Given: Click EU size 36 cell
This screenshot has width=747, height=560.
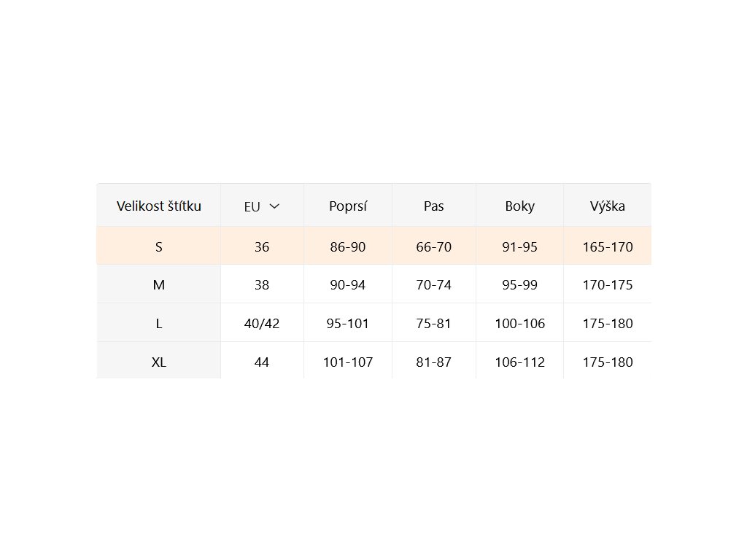Looking at the screenshot, I should coord(262,246).
